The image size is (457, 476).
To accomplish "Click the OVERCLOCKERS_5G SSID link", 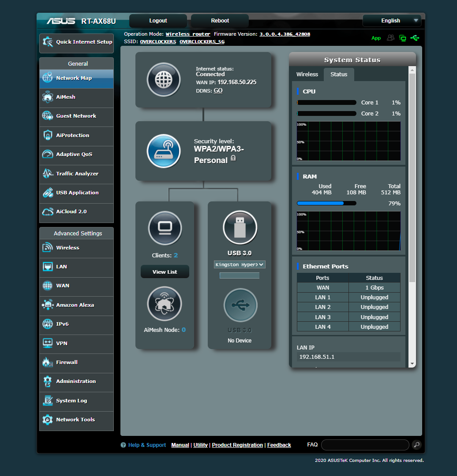I will [202, 41].
